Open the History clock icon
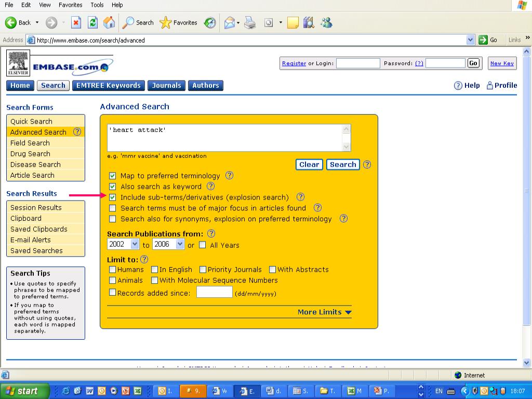 (210, 23)
